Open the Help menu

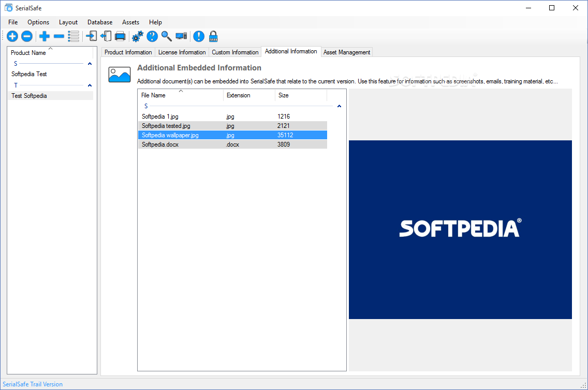point(155,22)
